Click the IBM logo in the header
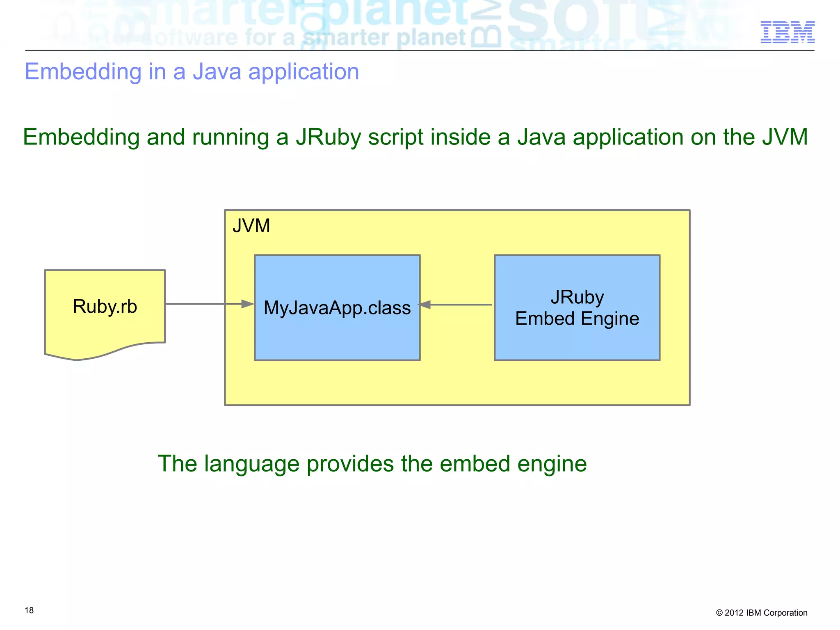840x630 pixels. pyautogui.click(x=787, y=32)
